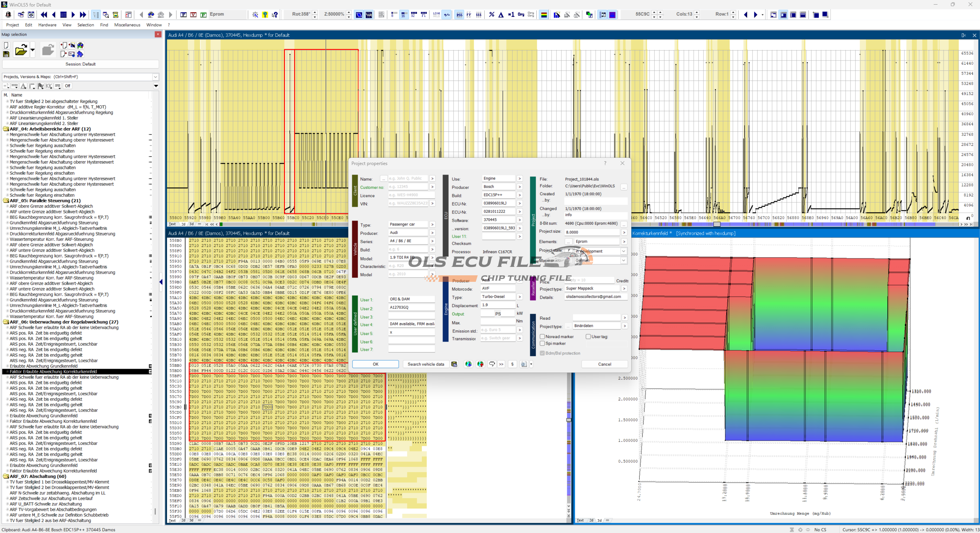The height and width of the screenshot is (533, 980).
Task: Click the open folder icon in Map selection
Action: pyautogui.click(x=21, y=50)
